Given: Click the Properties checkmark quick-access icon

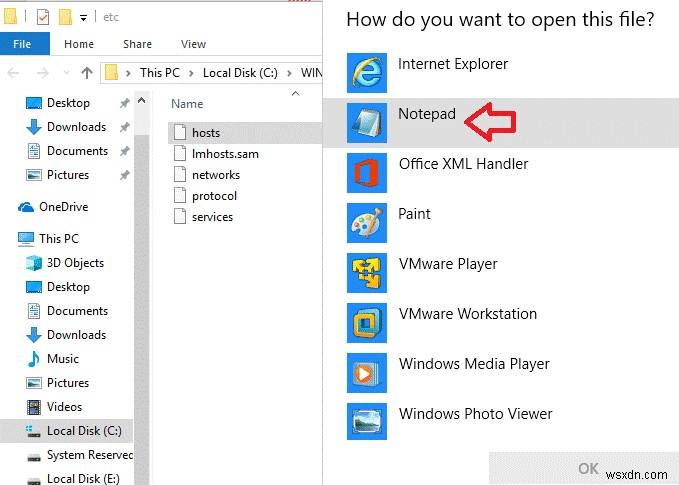Looking at the screenshot, I should tap(43, 17).
